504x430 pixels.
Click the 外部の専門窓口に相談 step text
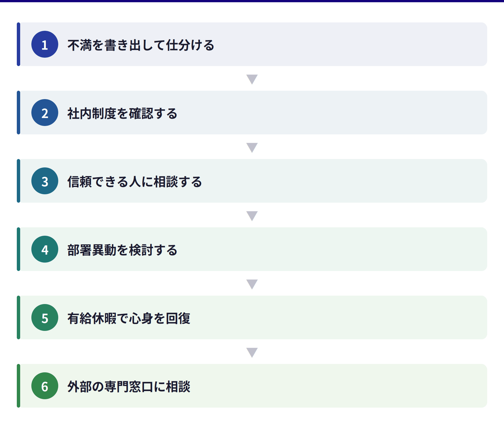(x=129, y=387)
